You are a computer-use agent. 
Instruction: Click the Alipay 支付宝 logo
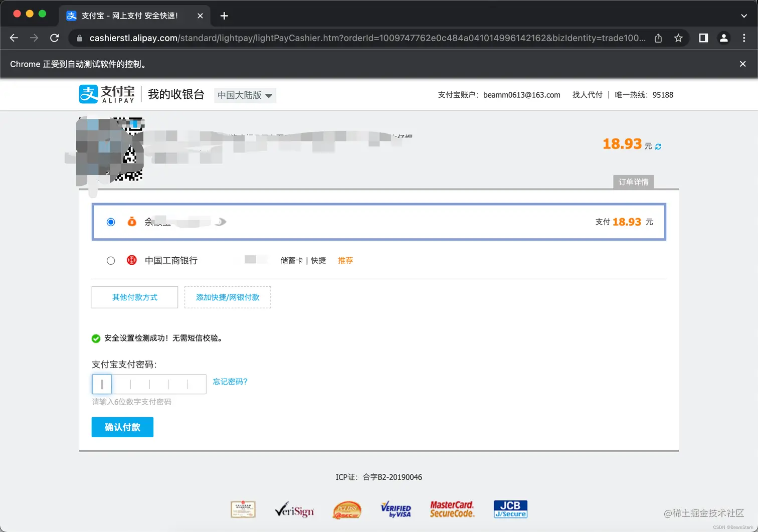pos(106,94)
